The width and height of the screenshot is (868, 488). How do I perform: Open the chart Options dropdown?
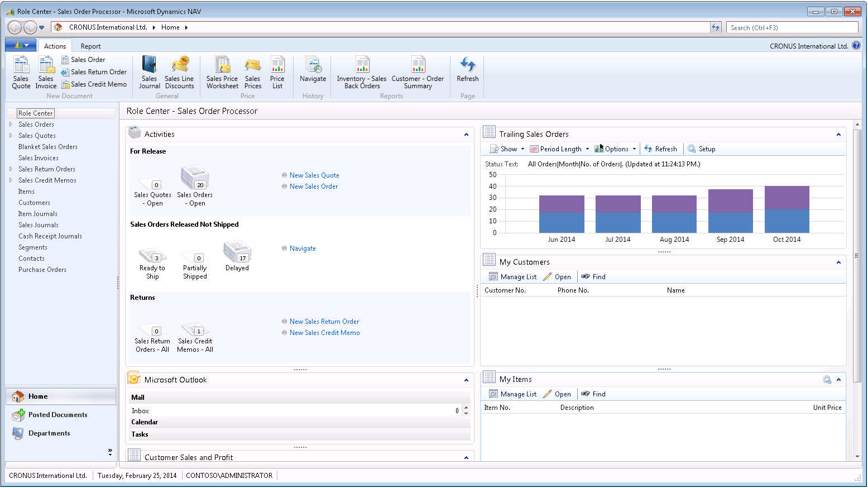coord(615,149)
